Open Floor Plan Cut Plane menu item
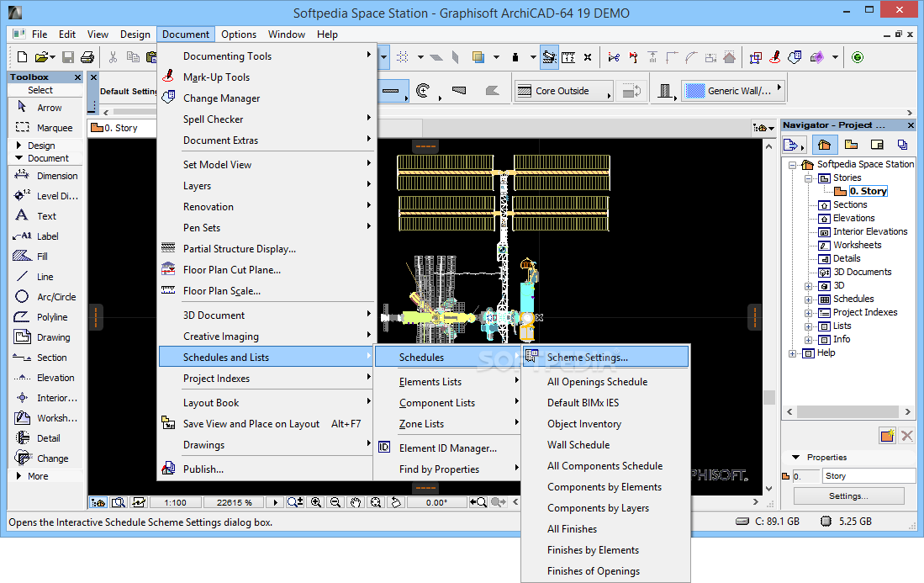 [x=231, y=270]
